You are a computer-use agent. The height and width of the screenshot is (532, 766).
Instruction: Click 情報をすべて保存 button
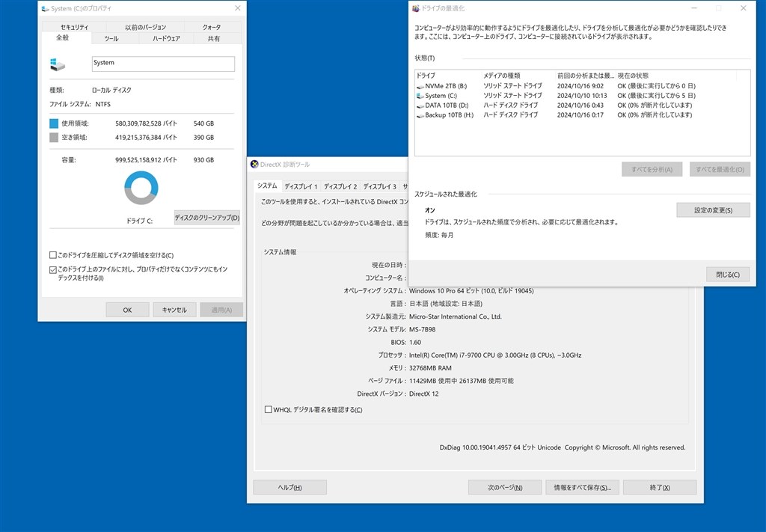tap(582, 487)
